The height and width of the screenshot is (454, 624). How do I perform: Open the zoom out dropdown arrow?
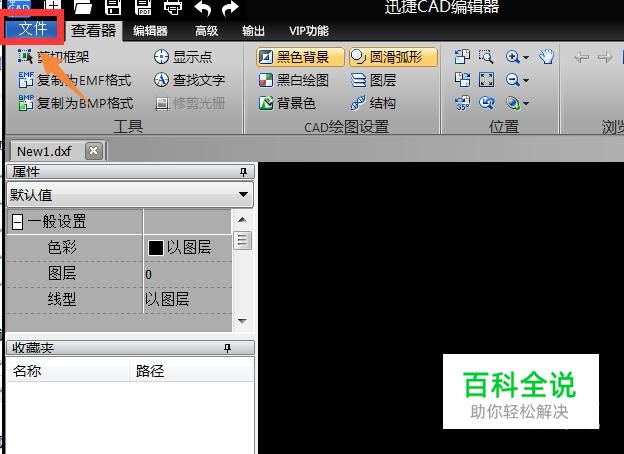(526, 81)
